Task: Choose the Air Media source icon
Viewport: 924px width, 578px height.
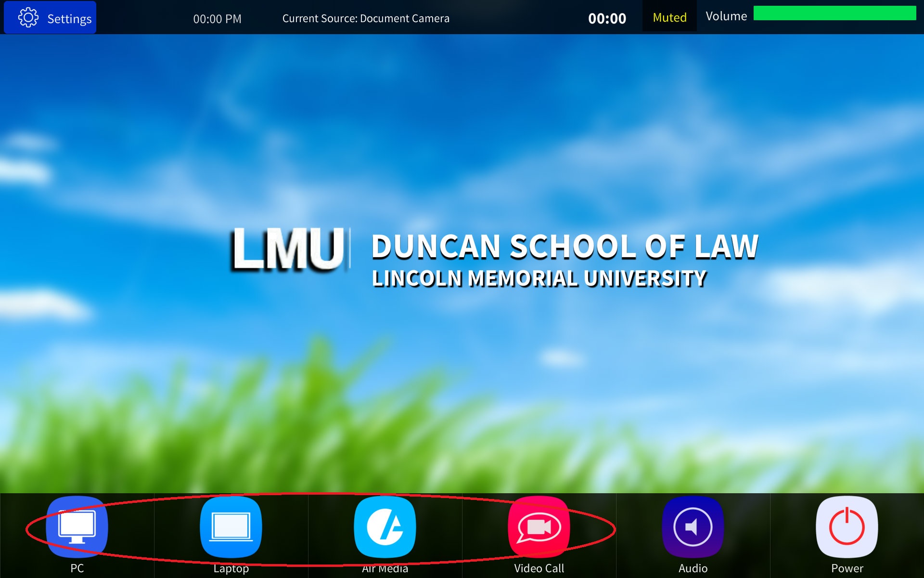Action: coord(385,527)
